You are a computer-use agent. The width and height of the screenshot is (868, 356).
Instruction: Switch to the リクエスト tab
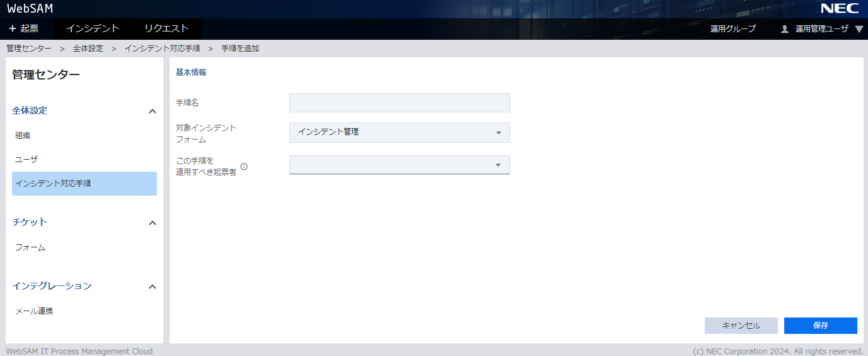click(x=166, y=28)
